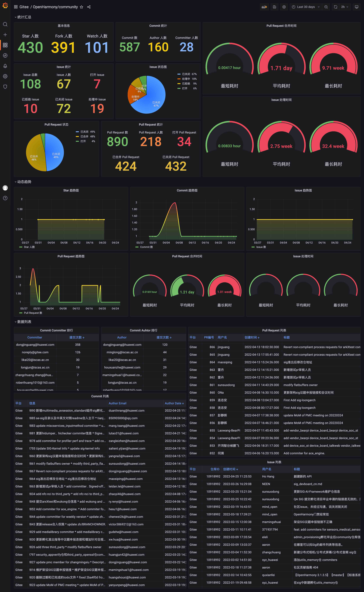Cycle view mode with monitor icon
The height and width of the screenshot is (592, 364).
[357, 7]
